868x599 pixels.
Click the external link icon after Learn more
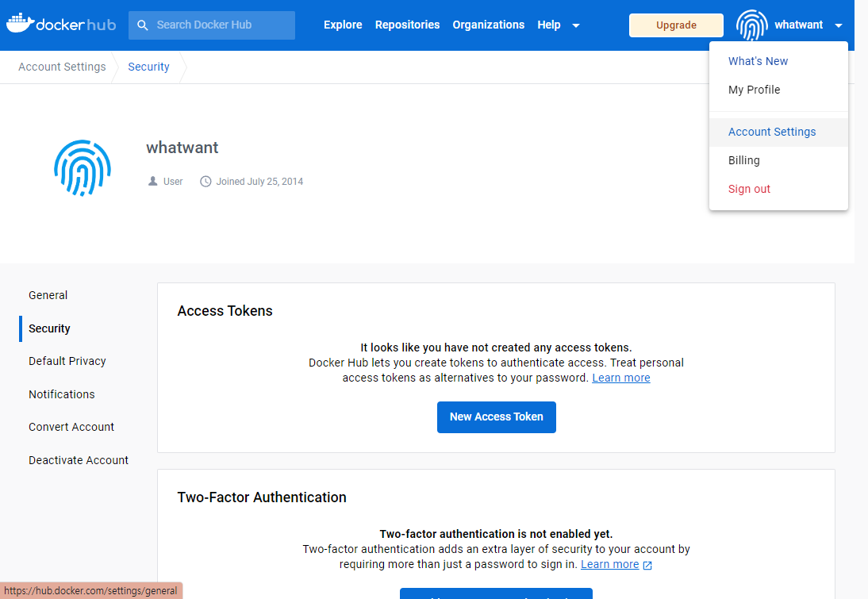[x=647, y=565]
